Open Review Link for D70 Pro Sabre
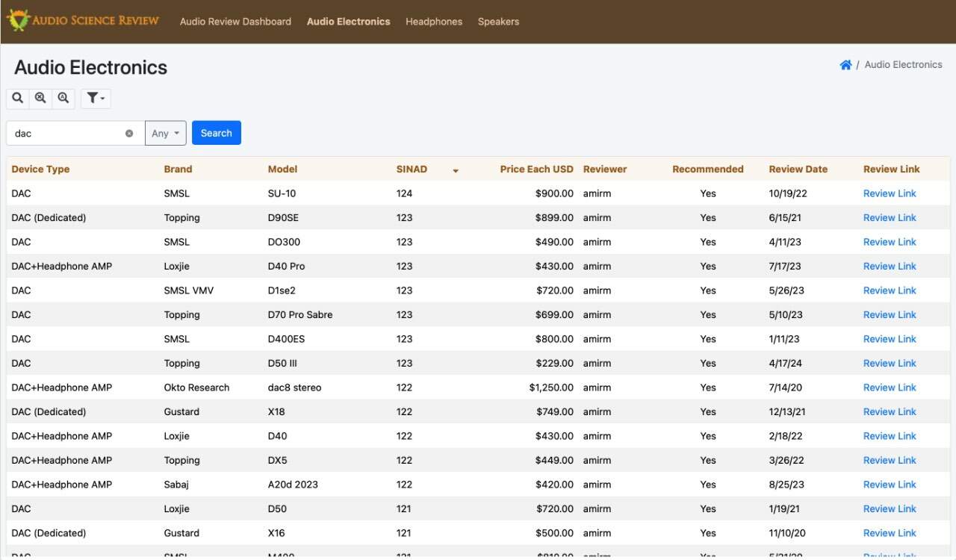The image size is (956, 560). tap(890, 315)
